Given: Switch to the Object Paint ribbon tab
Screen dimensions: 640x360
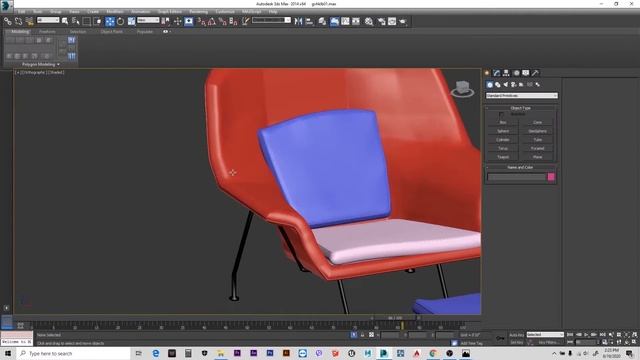Looking at the screenshot, I should (x=111, y=31).
